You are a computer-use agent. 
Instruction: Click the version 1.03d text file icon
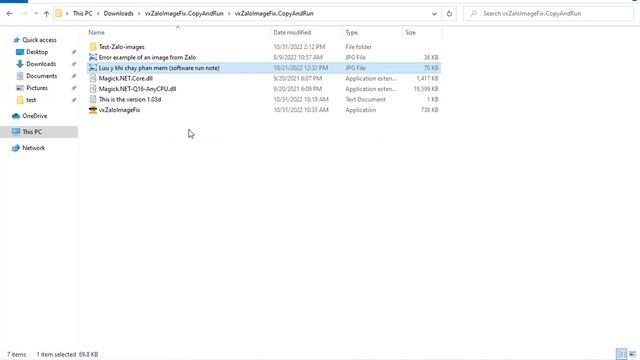point(93,99)
